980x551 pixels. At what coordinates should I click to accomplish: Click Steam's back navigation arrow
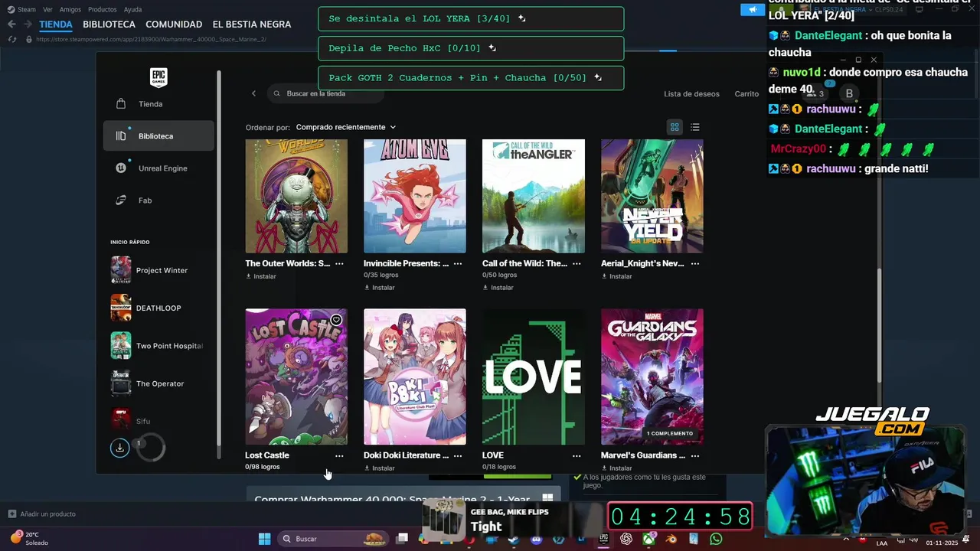coord(11,24)
